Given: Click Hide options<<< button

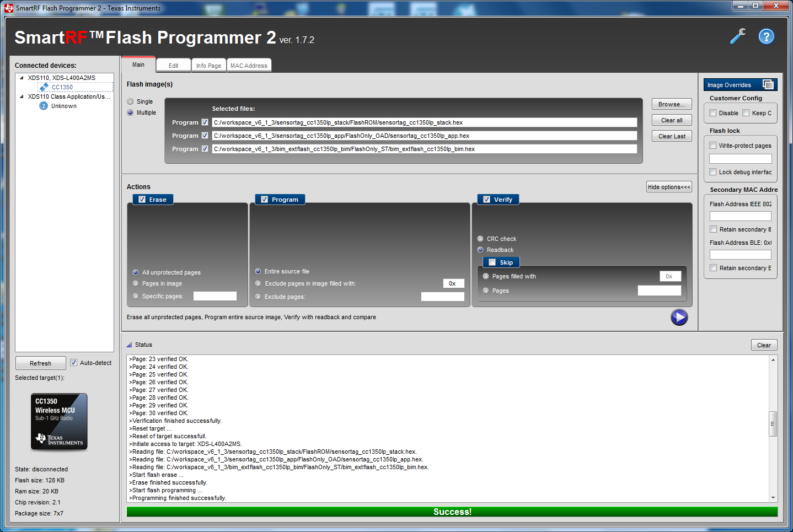Looking at the screenshot, I should 669,187.
